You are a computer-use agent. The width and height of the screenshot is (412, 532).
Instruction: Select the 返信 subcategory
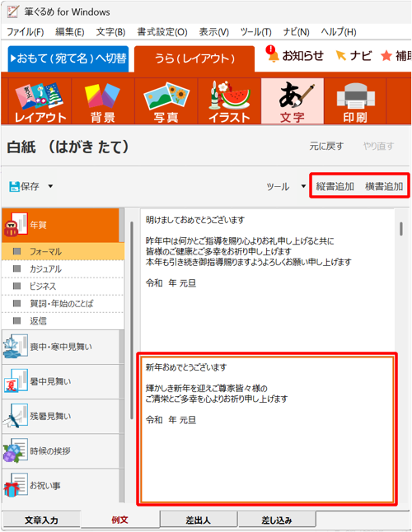point(63,320)
